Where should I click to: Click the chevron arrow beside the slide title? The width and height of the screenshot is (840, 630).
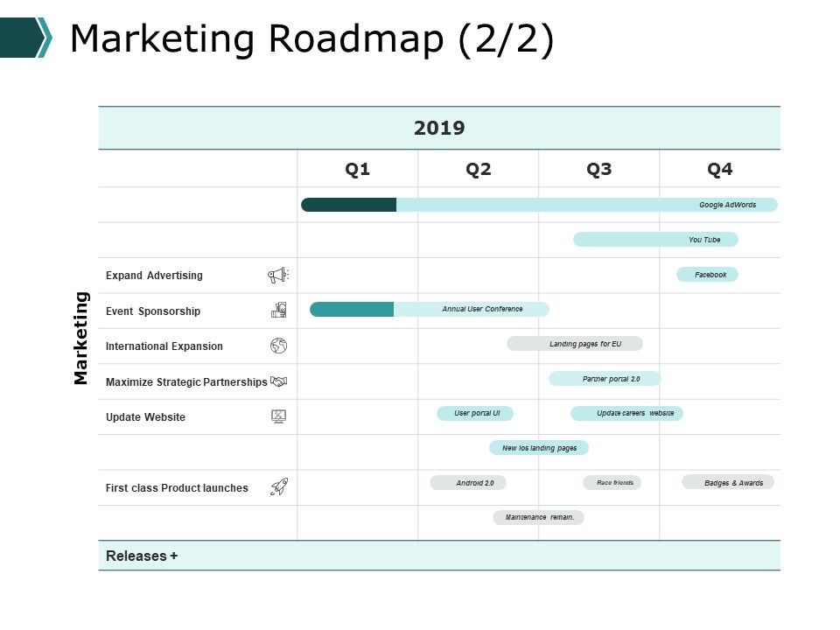[x=26, y=37]
